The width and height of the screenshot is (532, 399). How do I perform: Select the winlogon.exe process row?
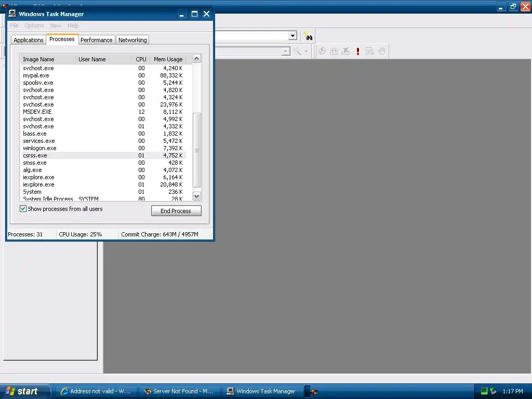[103, 148]
